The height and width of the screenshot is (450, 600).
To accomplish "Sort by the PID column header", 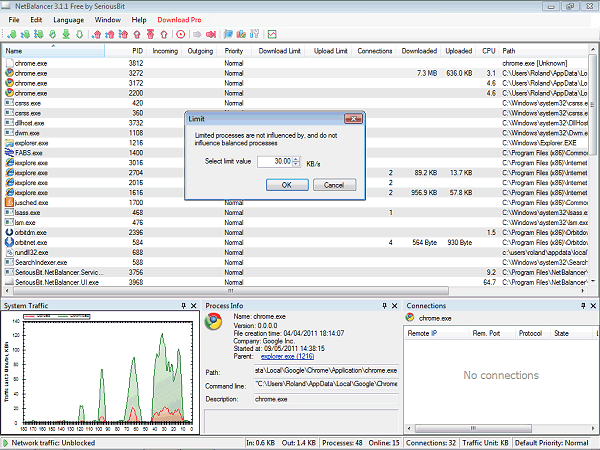I will pyautogui.click(x=125, y=51).
